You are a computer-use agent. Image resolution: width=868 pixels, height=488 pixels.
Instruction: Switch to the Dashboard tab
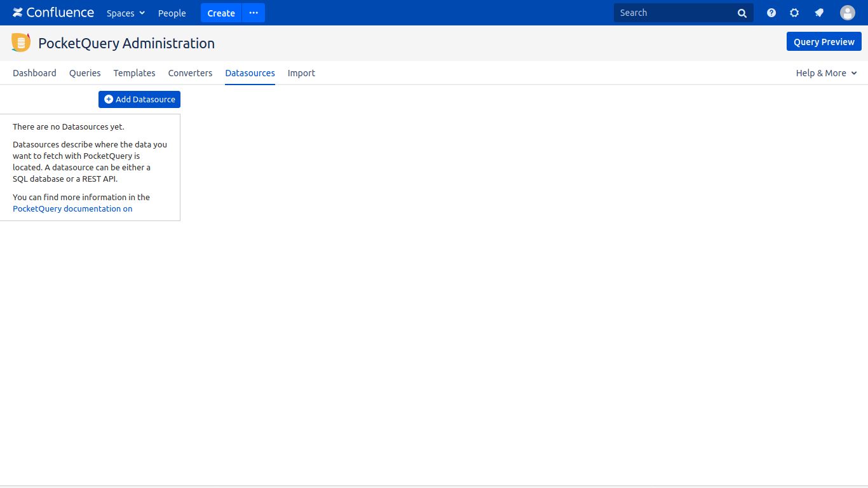pyautogui.click(x=34, y=73)
